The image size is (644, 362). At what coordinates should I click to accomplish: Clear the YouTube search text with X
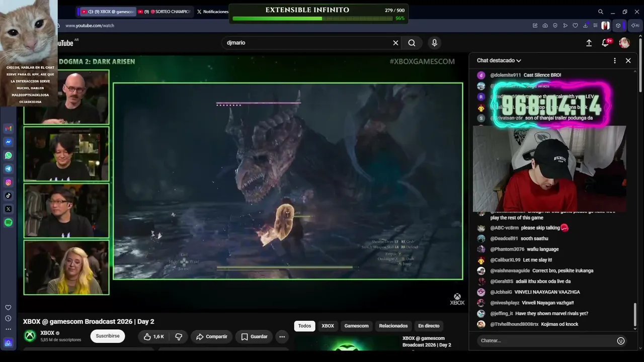[x=395, y=43]
